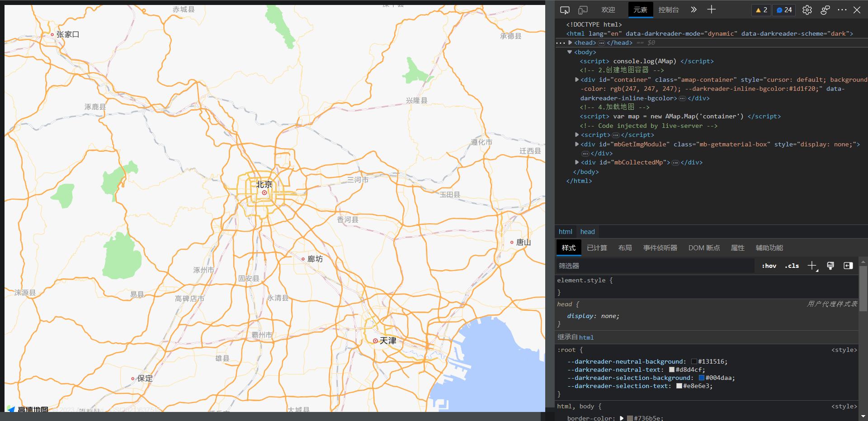The height and width of the screenshot is (421, 868).
Task: Click the styles pane scrollbar
Action: point(863,288)
